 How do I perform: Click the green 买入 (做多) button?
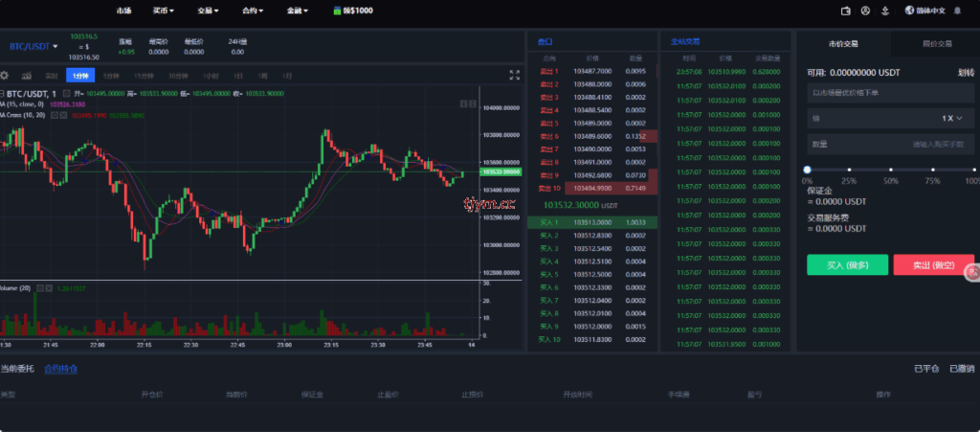coord(847,264)
